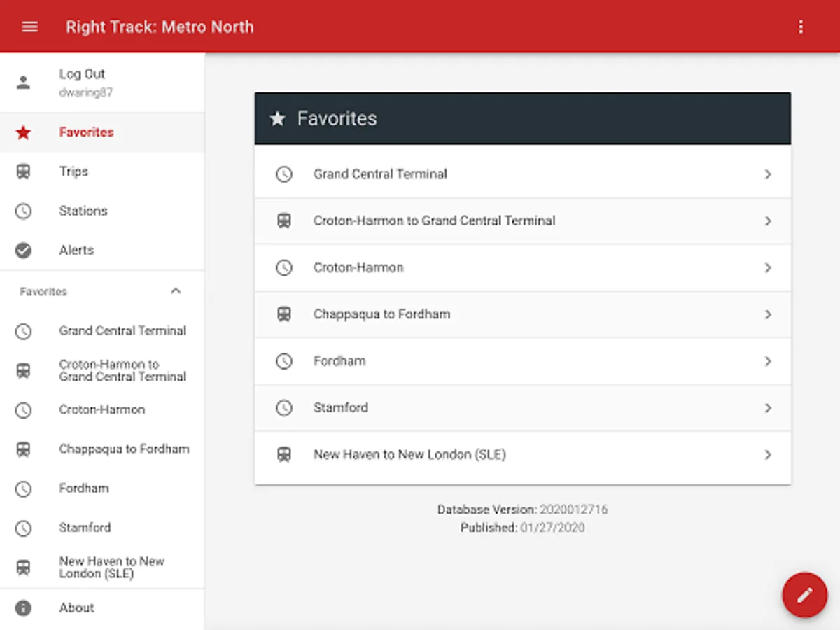Click sidebar train icon for New Haven to New London
The height and width of the screenshot is (630, 840).
23,567
